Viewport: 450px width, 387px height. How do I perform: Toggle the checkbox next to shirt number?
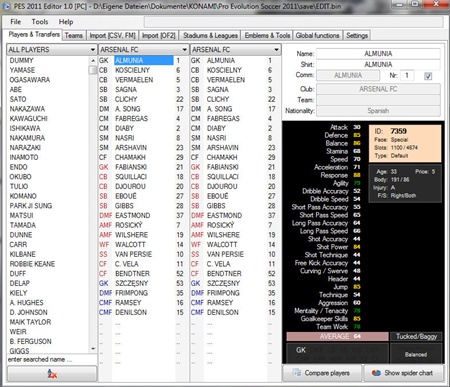coord(428,76)
